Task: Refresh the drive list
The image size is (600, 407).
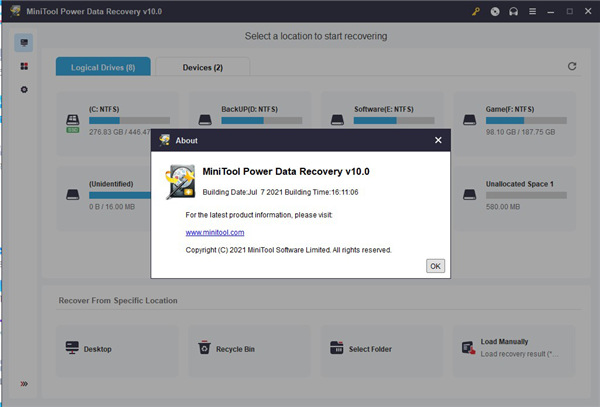Action: [x=572, y=66]
